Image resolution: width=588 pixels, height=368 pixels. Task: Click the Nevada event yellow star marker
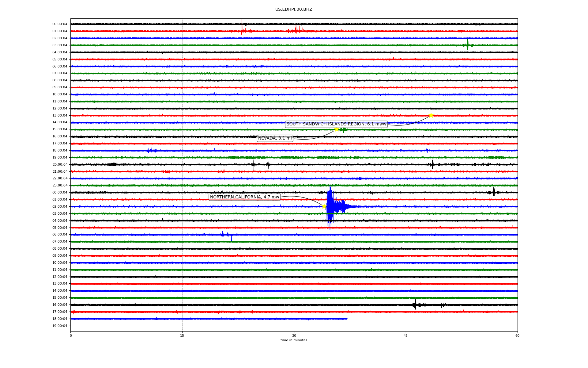tap(337, 129)
